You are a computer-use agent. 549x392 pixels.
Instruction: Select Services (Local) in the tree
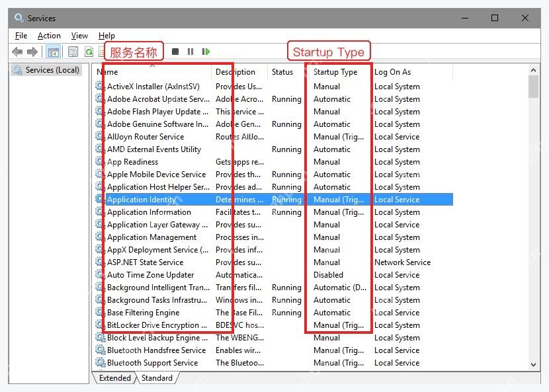52,70
